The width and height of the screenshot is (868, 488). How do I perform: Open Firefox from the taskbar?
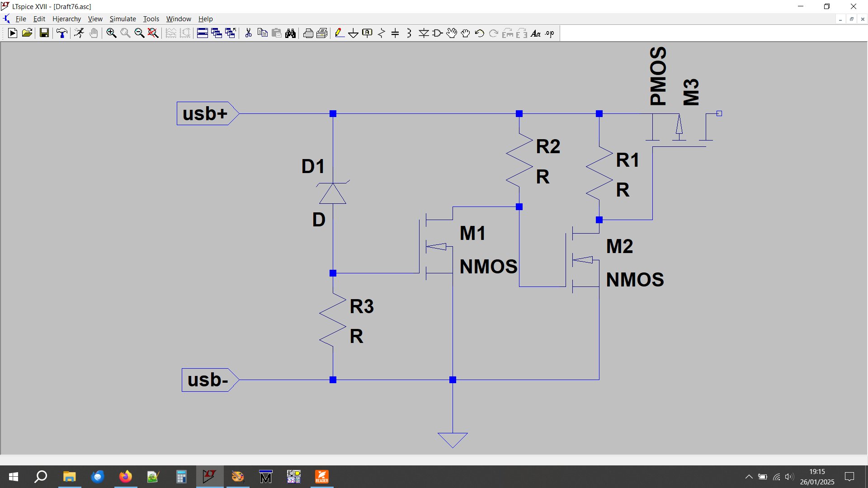pos(125,477)
